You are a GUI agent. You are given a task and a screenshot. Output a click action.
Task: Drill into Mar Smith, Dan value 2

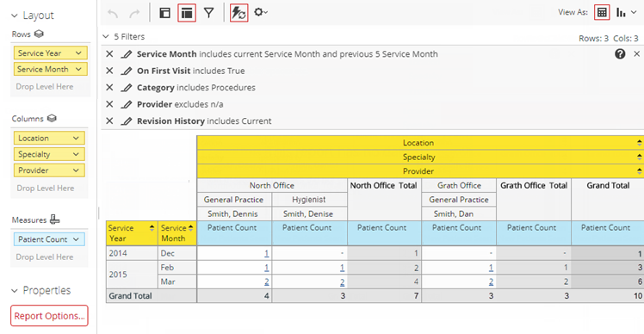[x=491, y=281]
